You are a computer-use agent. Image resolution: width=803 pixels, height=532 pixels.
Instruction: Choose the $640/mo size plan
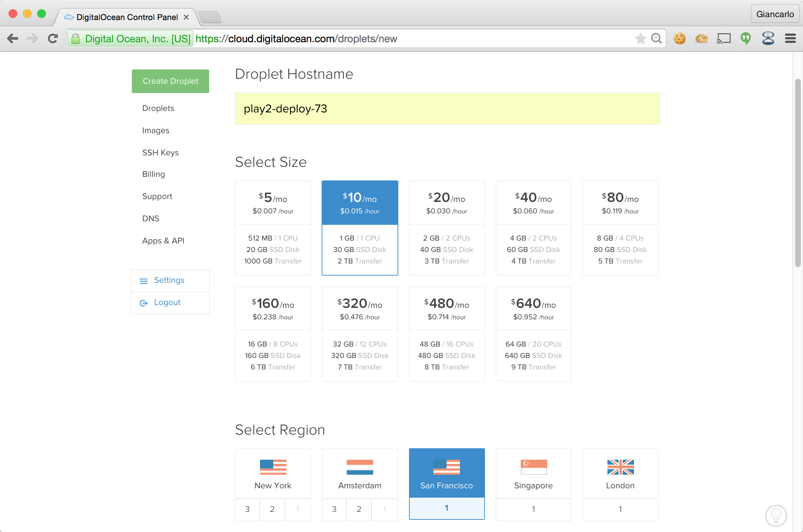click(x=534, y=334)
